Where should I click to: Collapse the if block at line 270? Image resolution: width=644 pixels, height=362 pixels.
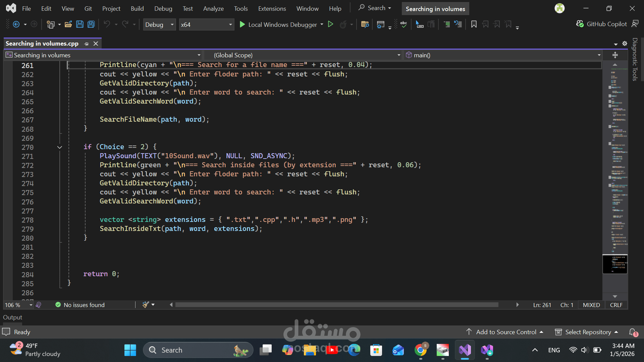pos(59,147)
